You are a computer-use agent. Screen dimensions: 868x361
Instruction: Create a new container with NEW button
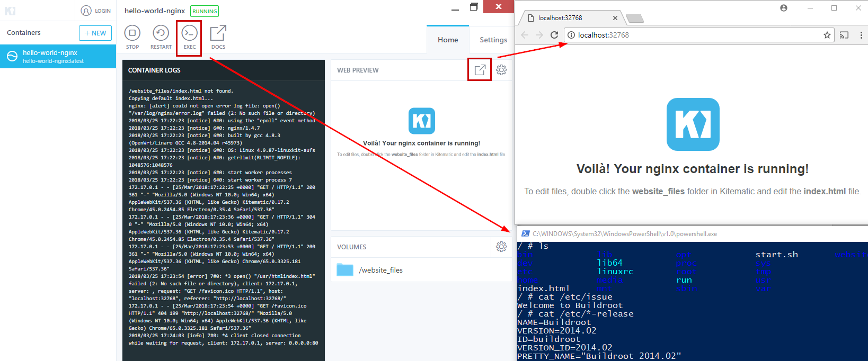point(95,33)
